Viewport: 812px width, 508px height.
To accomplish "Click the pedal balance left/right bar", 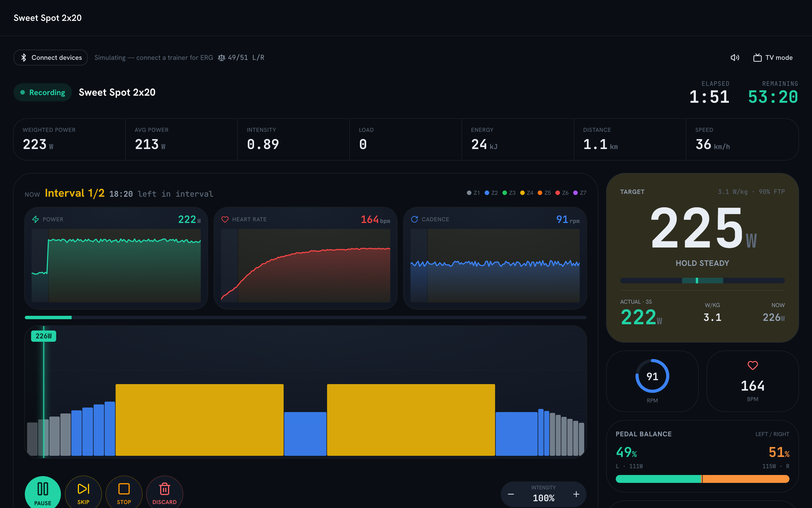I will (702, 479).
